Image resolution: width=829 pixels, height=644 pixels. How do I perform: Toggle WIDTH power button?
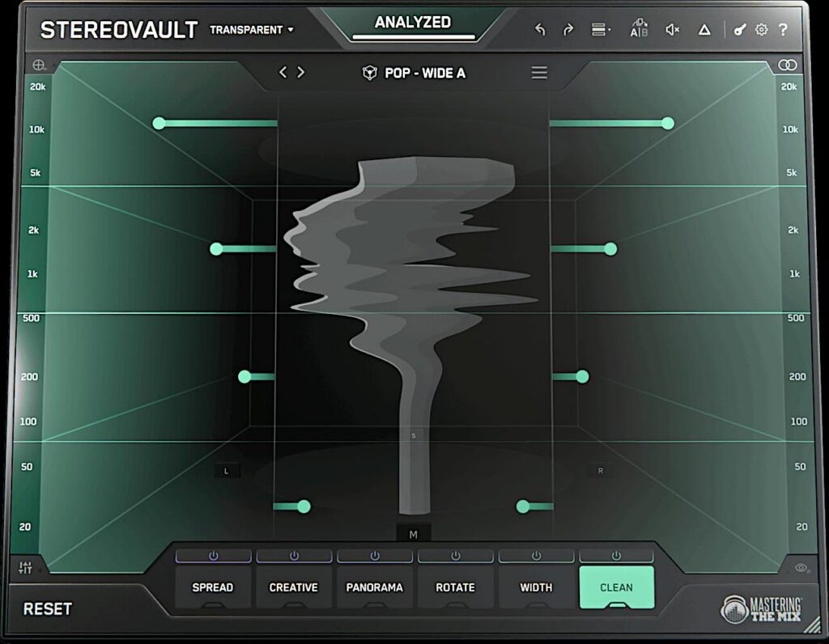536,556
